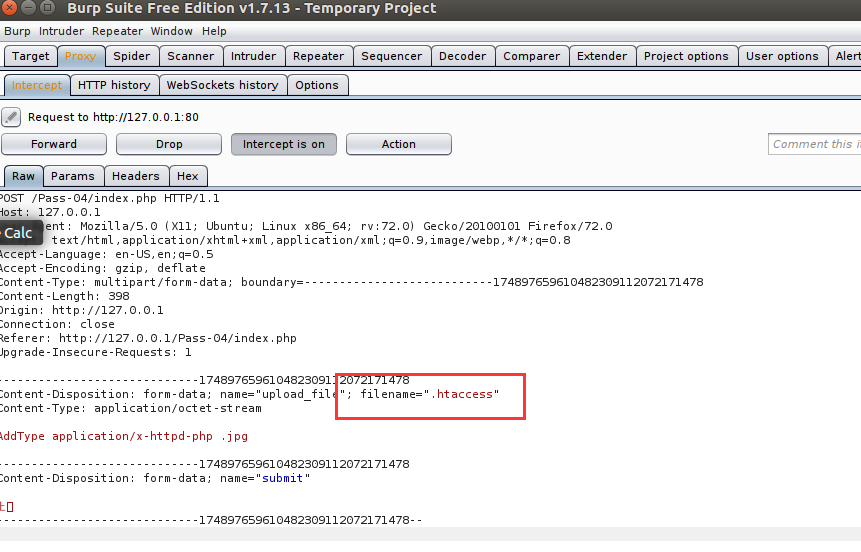
Task: Open the Repeater menu in menu bar
Action: click(117, 31)
